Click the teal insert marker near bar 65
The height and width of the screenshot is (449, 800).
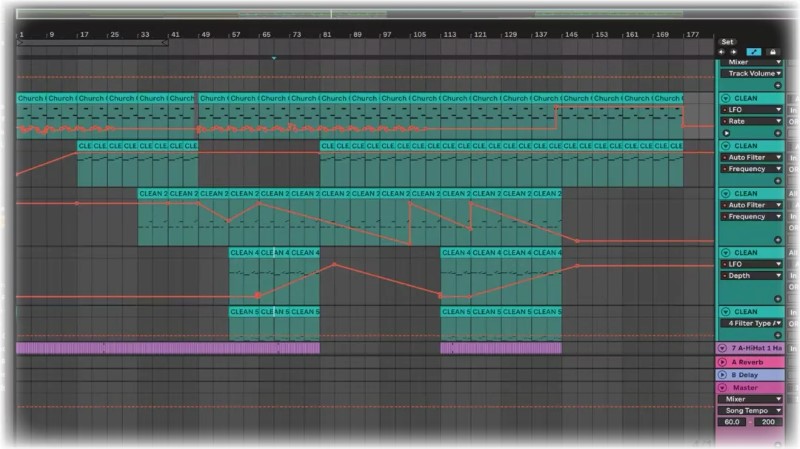click(x=274, y=58)
